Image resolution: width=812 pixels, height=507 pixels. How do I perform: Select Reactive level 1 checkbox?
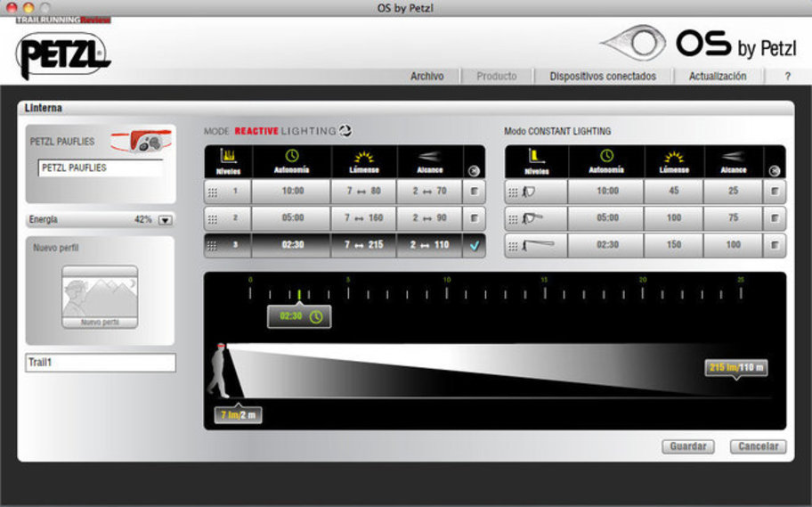point(474,192)
